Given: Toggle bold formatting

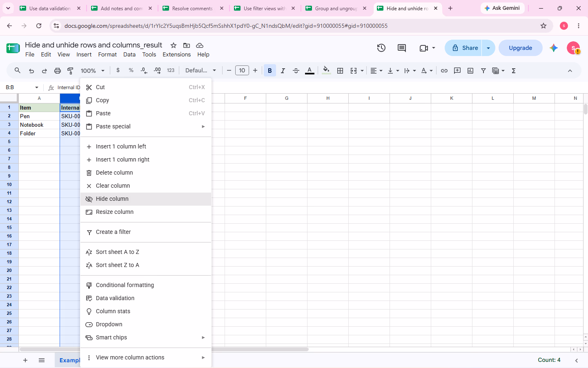Looking at the screenshot, I should point(270,71).
